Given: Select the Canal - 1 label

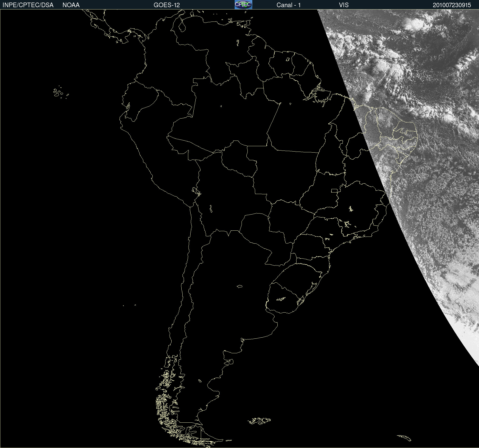Looking at the screenshot, I should 289,5.
